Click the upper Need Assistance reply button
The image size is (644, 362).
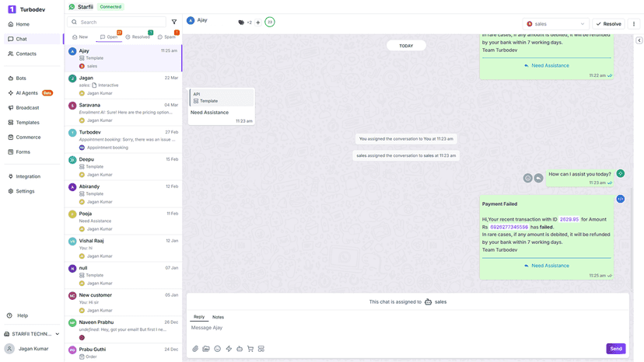click(547, 66)
